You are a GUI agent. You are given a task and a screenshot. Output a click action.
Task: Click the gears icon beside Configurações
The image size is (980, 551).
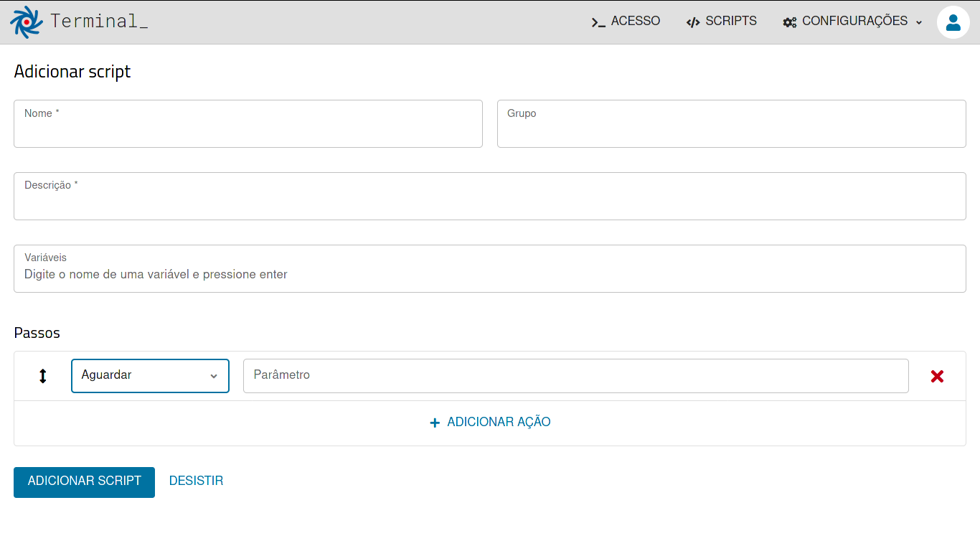(790, 22)
